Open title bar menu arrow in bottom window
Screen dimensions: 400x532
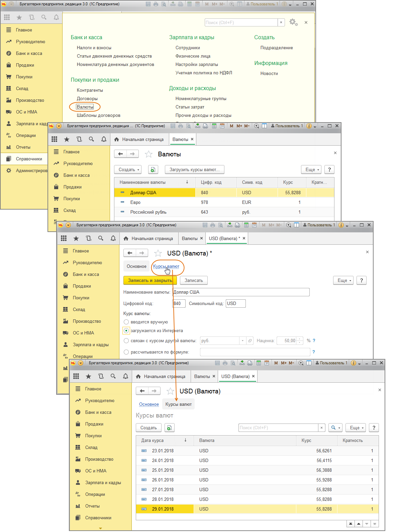click(x=81, y=363)
